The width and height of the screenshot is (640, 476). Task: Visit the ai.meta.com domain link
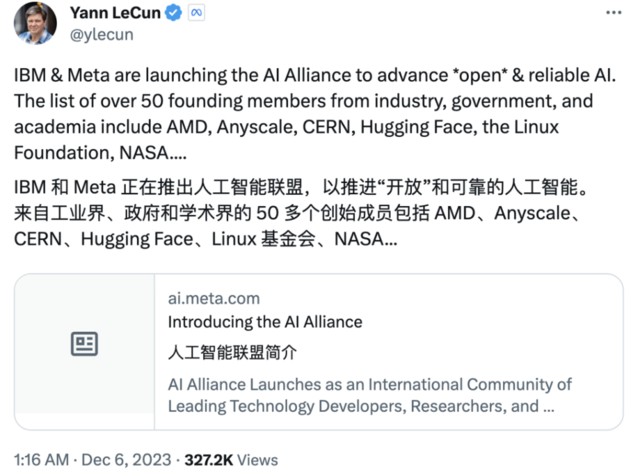click(213, 298)
